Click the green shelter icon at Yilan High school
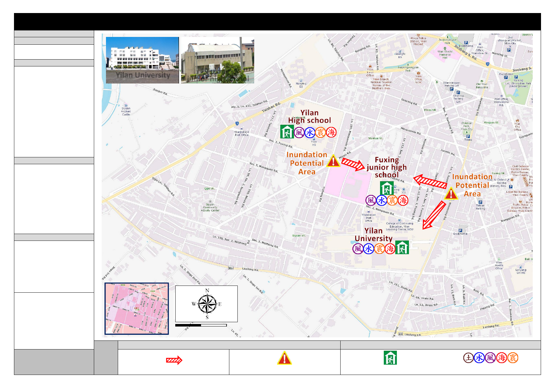This screenshot has height=392, width=555. pos(287,132)
